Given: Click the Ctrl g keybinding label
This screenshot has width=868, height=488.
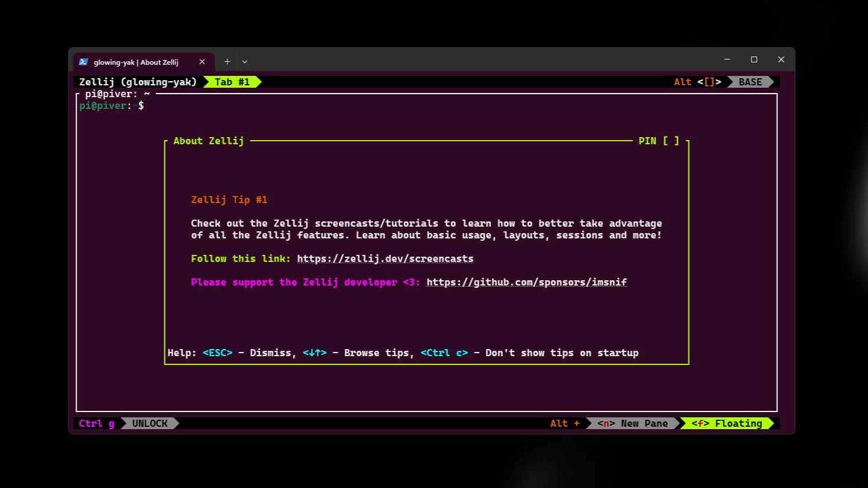Looking at the screenshot, I should coord(97,423).
